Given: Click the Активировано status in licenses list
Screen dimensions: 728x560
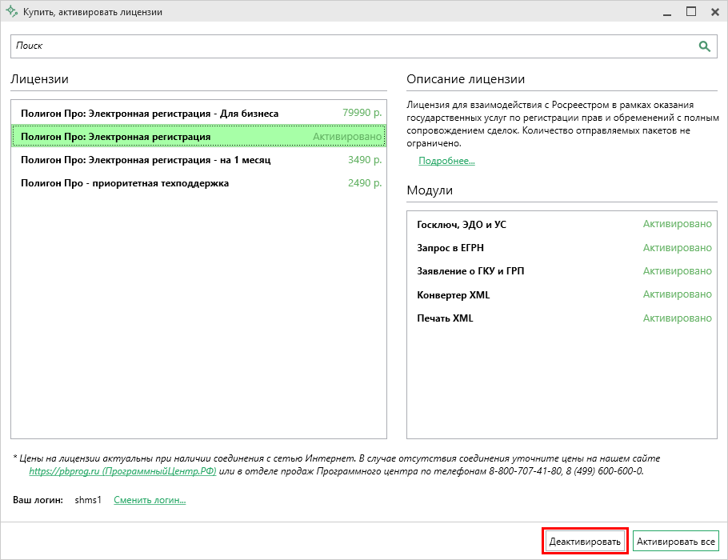Looking at the screenshot, I should [x=347, y=137].
